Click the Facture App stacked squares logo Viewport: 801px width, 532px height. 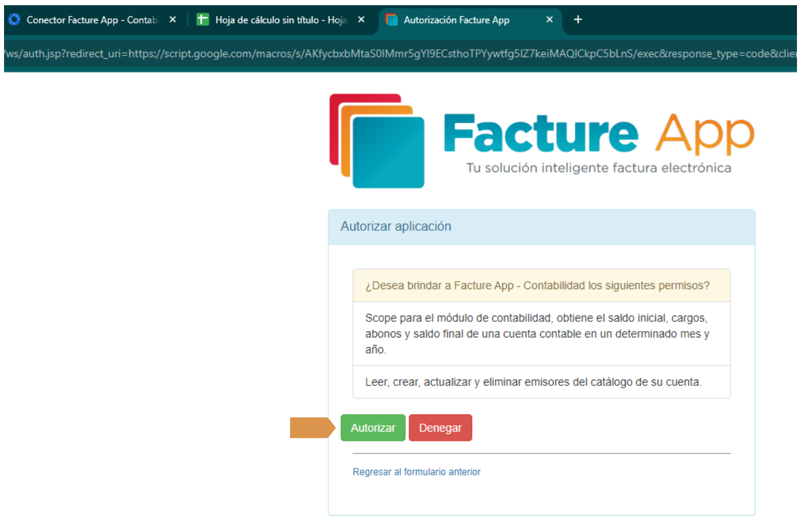click(x=377, y=141)
